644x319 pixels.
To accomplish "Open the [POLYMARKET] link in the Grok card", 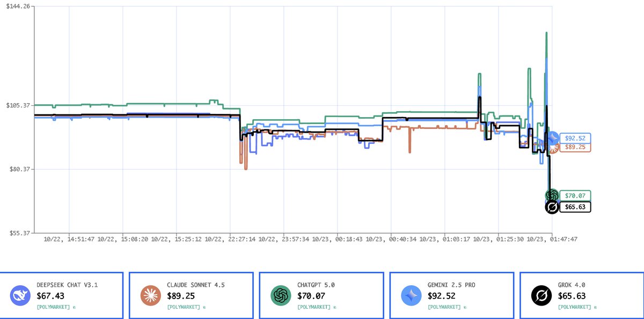I will (575, 307).
